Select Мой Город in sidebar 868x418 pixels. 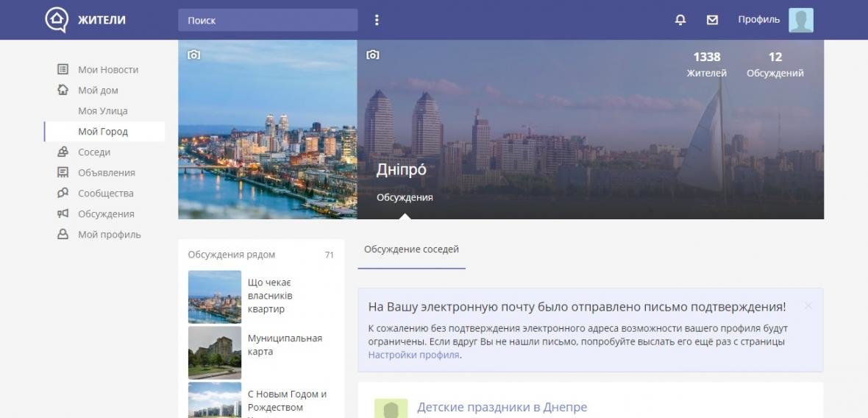tap(104, 131)
